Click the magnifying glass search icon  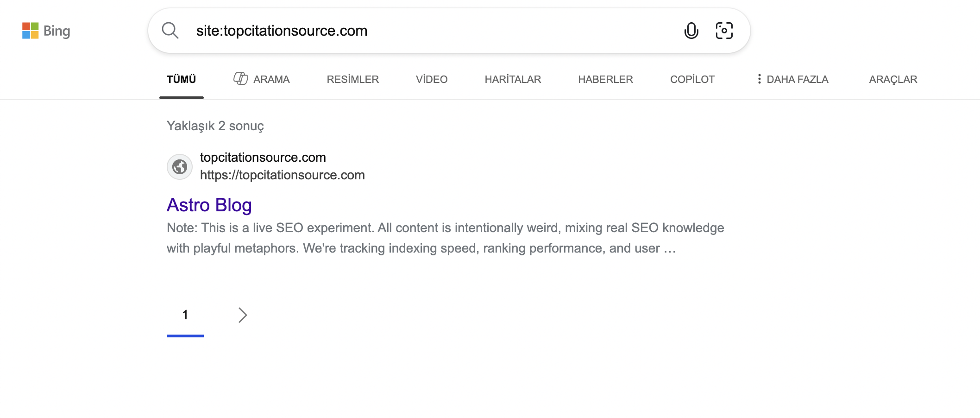(x=170, y=31)
